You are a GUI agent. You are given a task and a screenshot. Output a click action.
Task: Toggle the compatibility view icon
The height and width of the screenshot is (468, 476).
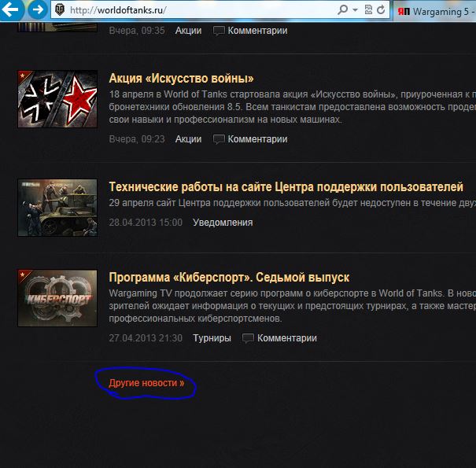click(368, 10)
